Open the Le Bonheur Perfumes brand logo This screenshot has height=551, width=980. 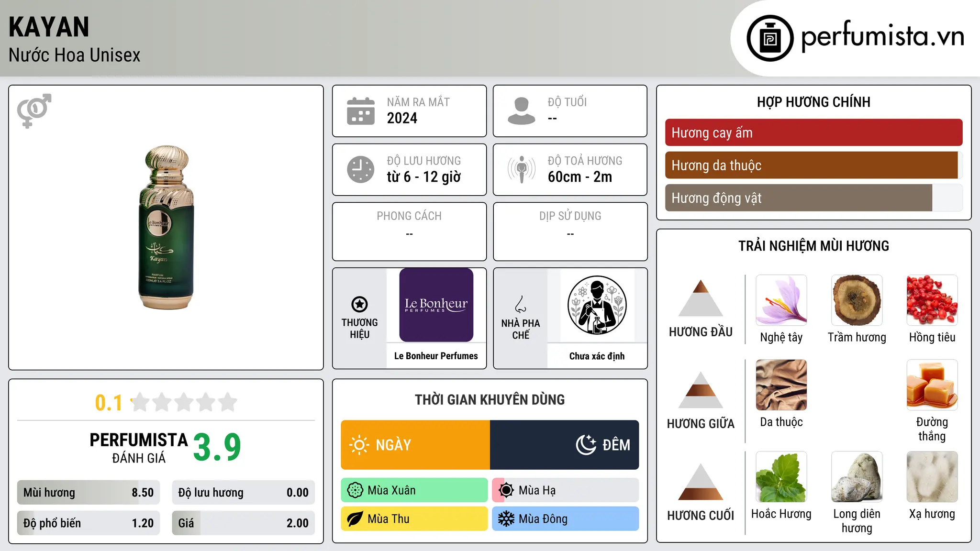[x=436, y=305]
